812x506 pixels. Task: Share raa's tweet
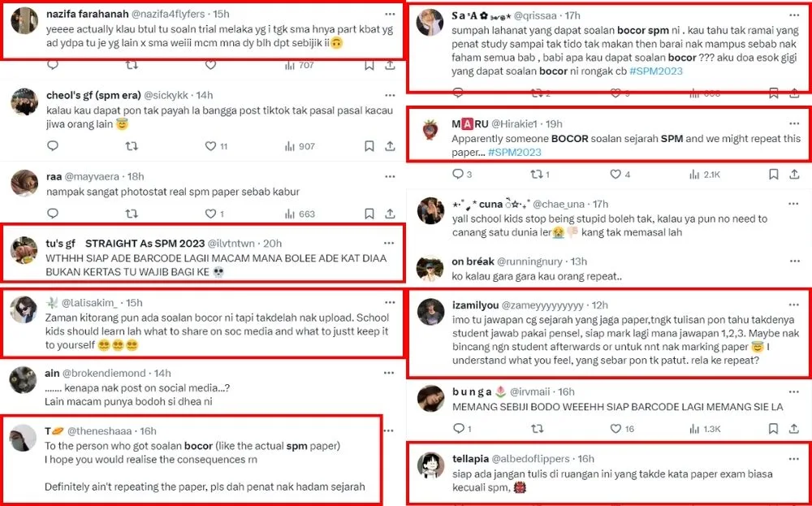(391, 214)
